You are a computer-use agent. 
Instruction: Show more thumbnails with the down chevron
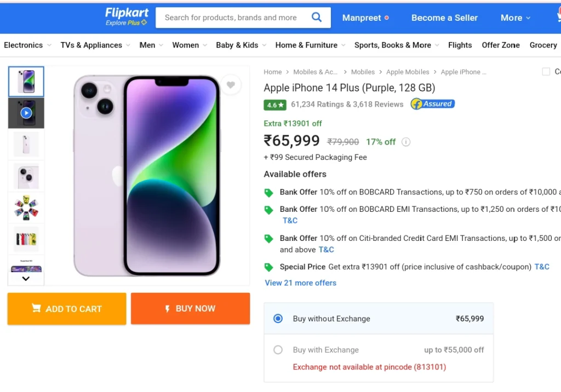click(x=26, y=279)
